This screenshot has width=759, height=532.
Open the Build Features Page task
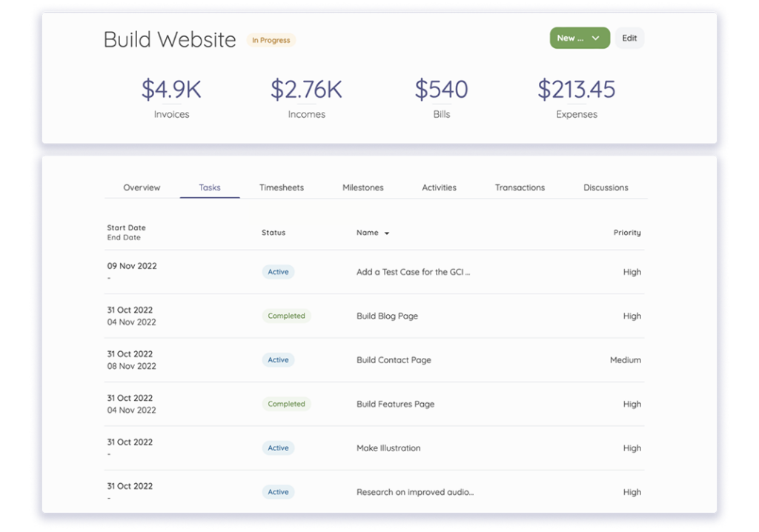[394, 404]
